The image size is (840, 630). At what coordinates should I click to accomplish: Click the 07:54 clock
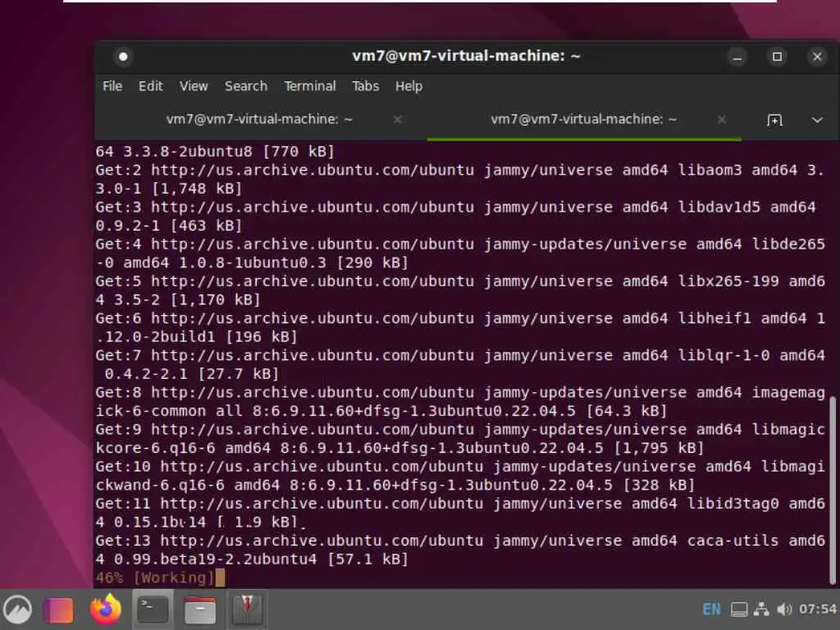tap(818, 609)
